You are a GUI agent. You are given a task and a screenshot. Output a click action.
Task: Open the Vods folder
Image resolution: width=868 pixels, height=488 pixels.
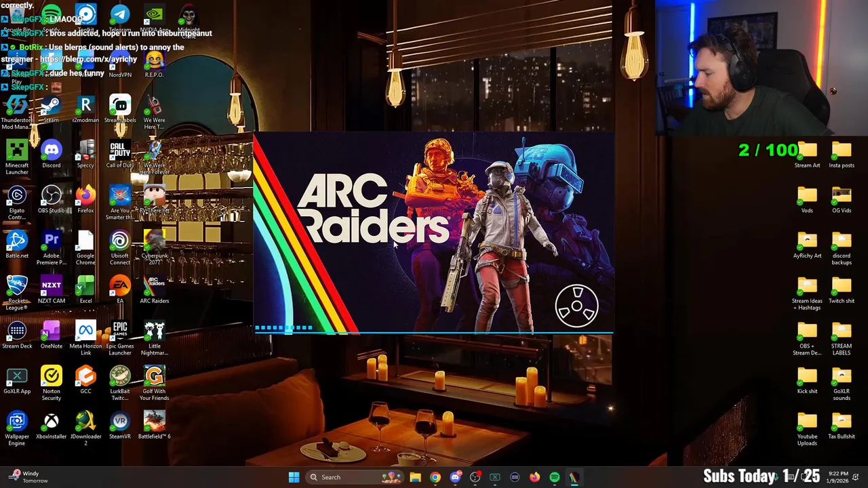coord(807,199)
